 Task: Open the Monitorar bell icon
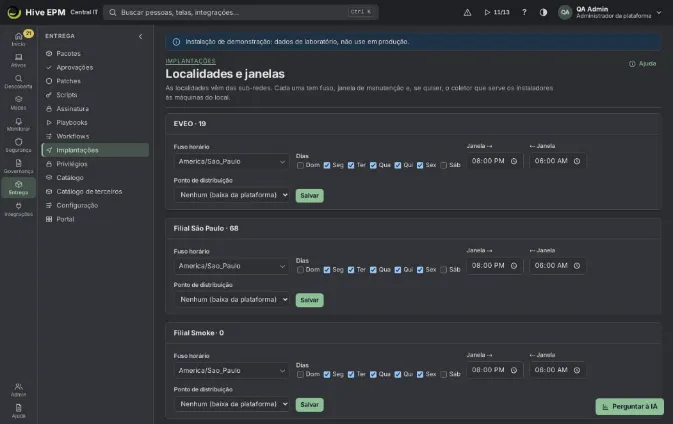coord(18,121)
